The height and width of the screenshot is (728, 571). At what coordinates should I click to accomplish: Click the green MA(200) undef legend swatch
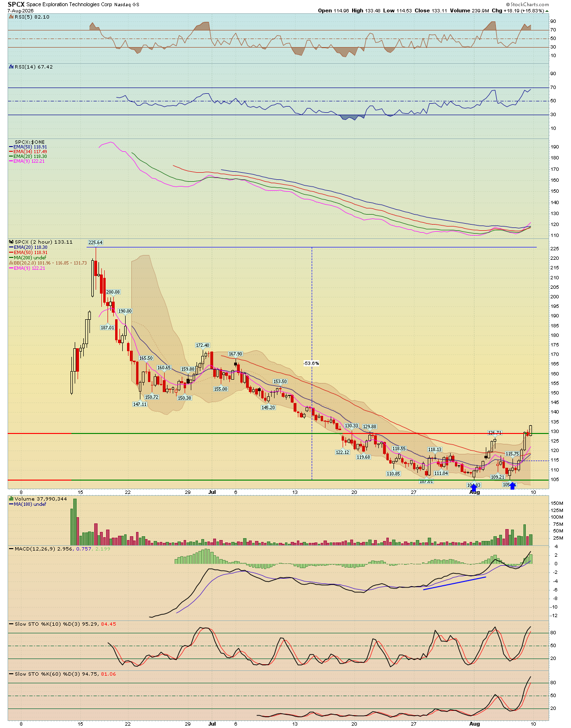[x=11, y=258]
